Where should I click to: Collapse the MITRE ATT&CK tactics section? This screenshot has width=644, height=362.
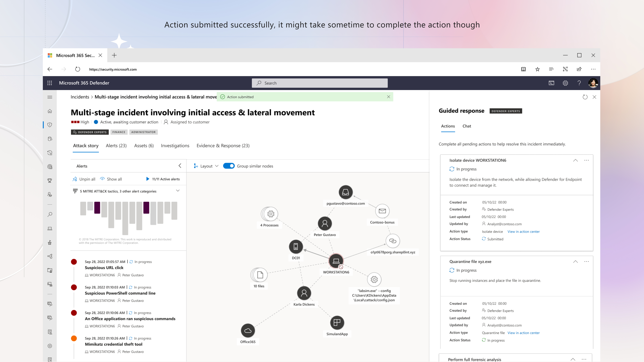pyautogui.click(x=178, y=191)
